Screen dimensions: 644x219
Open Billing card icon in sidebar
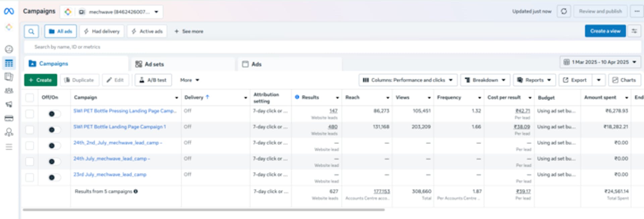pyautogui.click(x=9, y=118)
